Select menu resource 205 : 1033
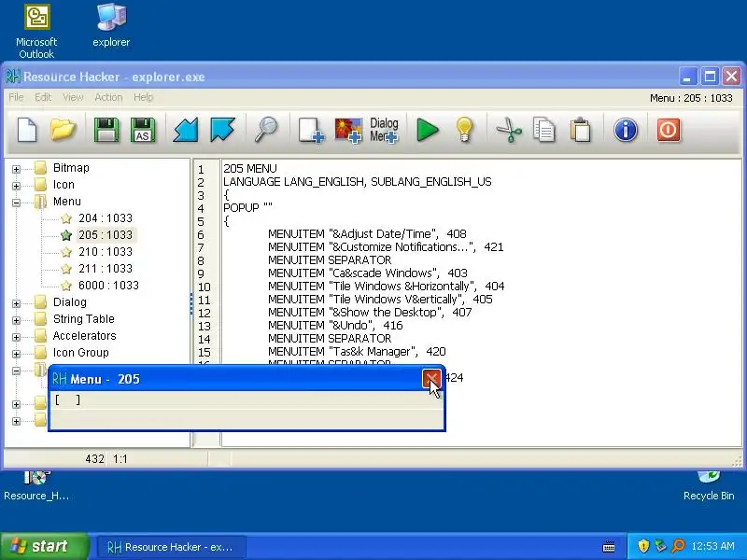The width and height of the screenshot is (747, 560). point(106,235)
